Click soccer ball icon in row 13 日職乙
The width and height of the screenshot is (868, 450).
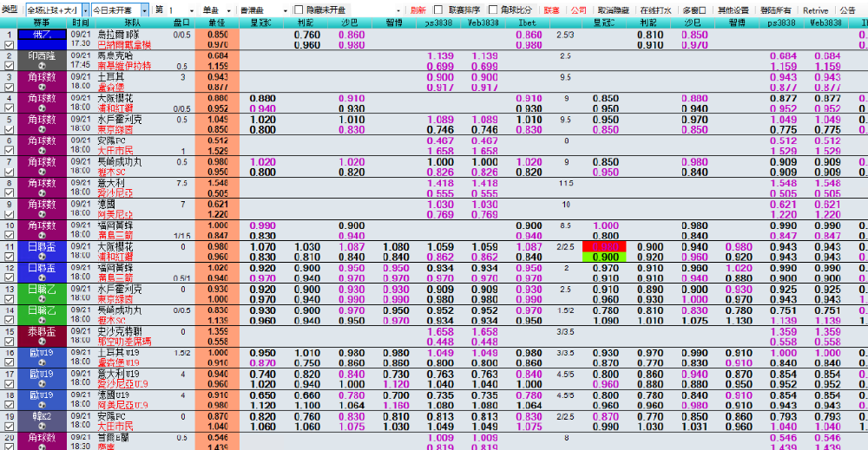click(42, 299)
